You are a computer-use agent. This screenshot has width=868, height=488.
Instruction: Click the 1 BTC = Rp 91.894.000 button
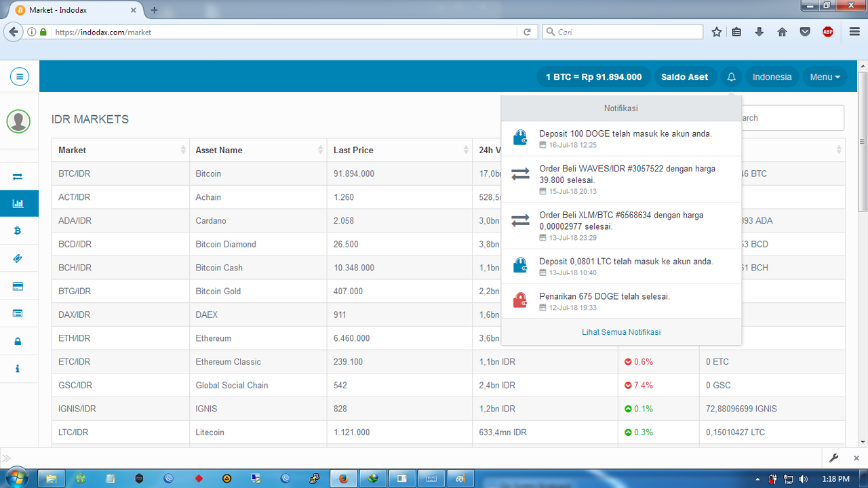tap(593, 77)
